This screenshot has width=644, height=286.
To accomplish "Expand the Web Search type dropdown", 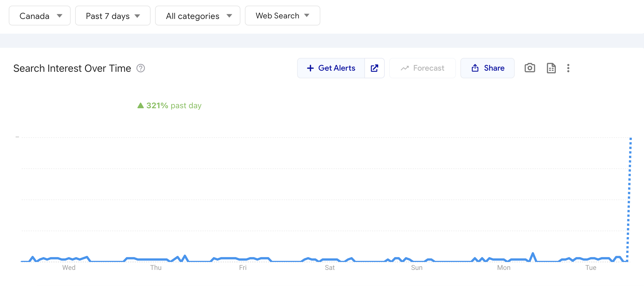I will (x=282, y=16).
